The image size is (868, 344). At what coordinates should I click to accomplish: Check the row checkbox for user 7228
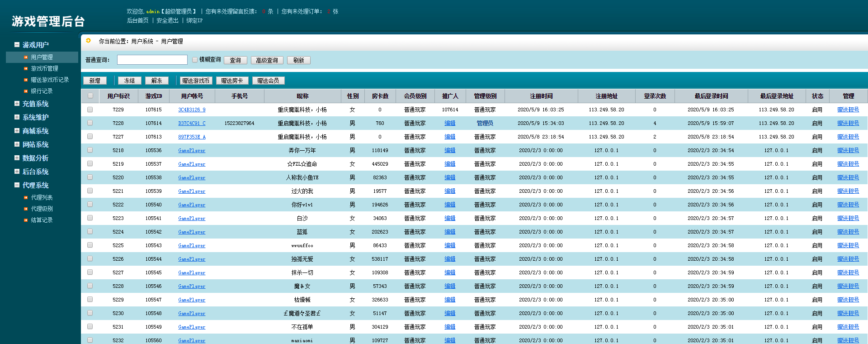[x=90, y=123]
